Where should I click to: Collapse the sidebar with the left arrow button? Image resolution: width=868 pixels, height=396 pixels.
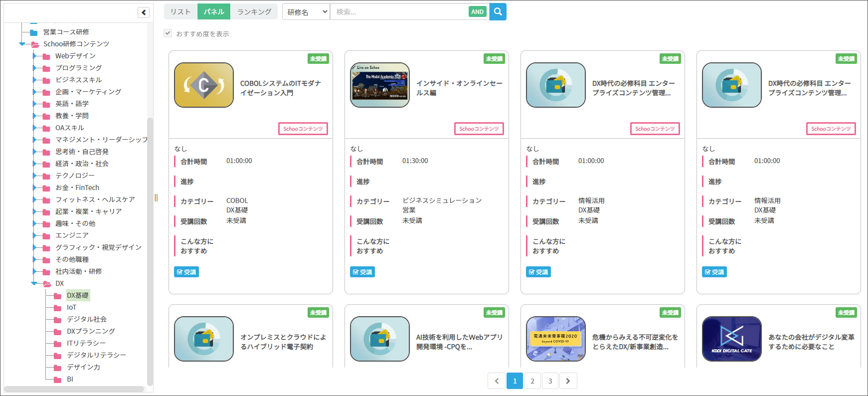coord(144,12)
